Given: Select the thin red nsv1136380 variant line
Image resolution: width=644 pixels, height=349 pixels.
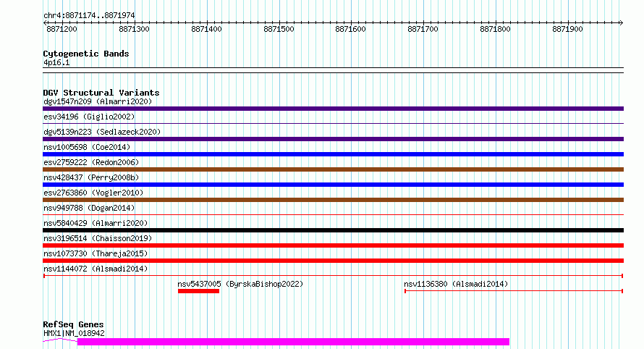Looking at the screenshot, I should [514, 291].
